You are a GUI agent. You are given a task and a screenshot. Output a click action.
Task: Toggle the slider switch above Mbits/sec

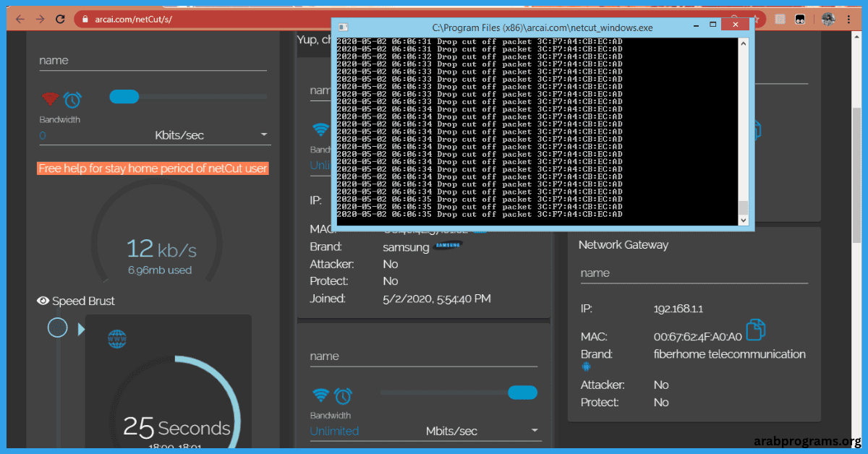(522, 393)
